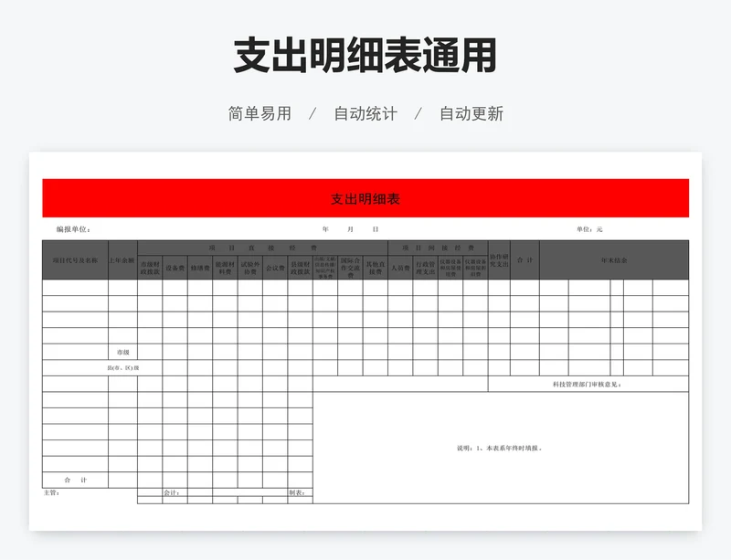Select the 行政管理支出 column header
731x560 pixels.
tap(425, 268)
